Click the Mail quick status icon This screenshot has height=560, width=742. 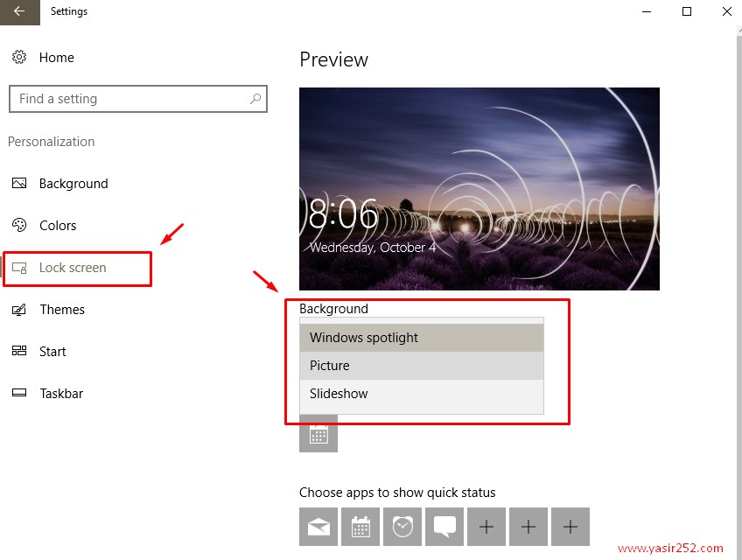coord(318,527)
